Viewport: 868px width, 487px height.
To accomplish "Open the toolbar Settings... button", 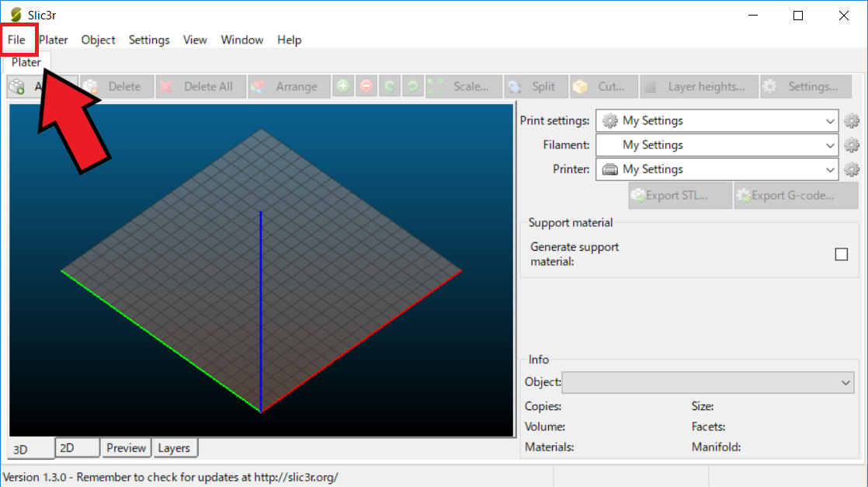I will 806,86.
